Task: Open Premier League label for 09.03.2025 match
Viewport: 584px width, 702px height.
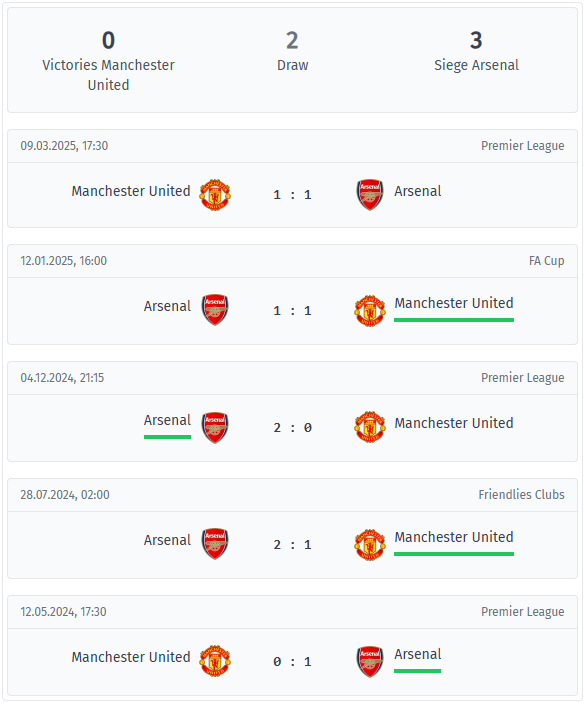Action: click(x=523, y=146)
